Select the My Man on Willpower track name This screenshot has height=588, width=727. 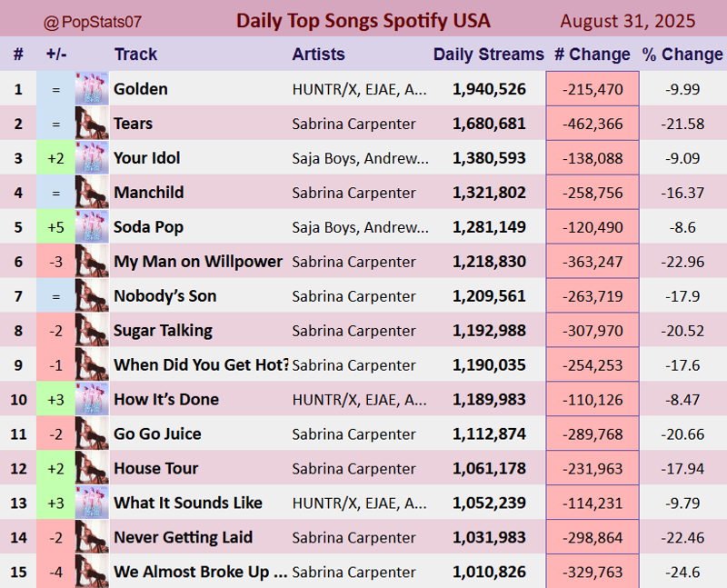click(x=198, y=261)
